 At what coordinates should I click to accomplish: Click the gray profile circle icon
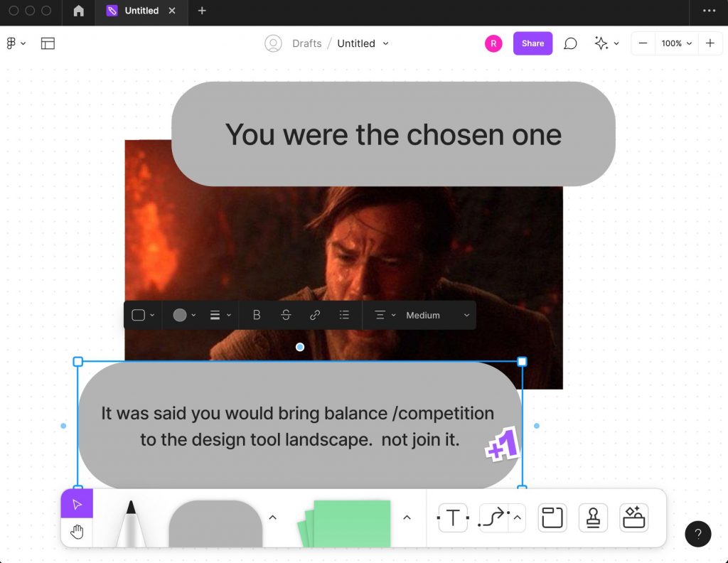coord(273,43)
